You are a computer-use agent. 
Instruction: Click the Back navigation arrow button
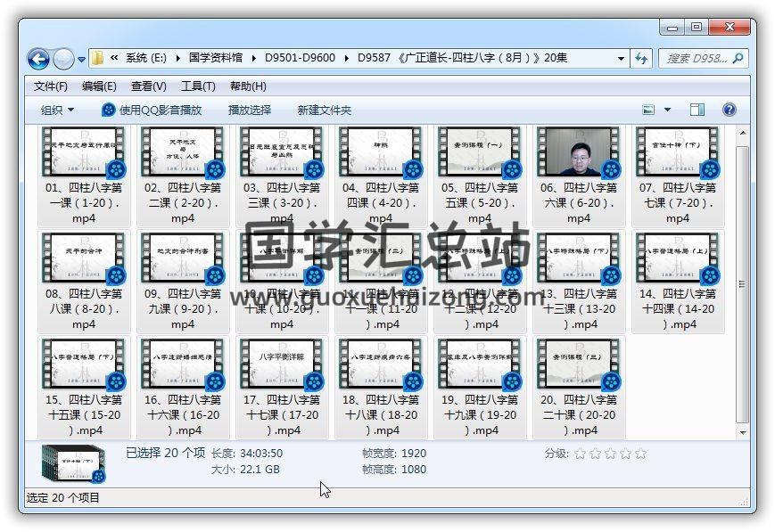tap(38, 59)
